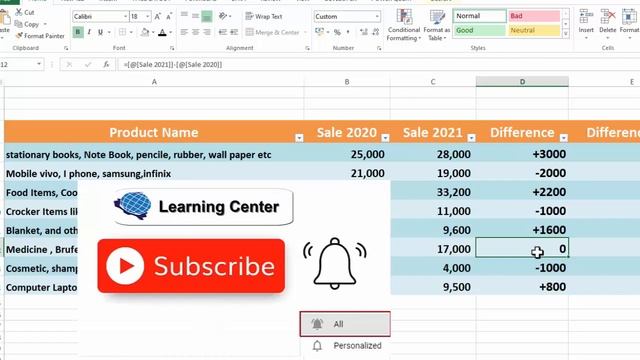
Task: Apply fill color bucket
Action: [x=145, y=32]
